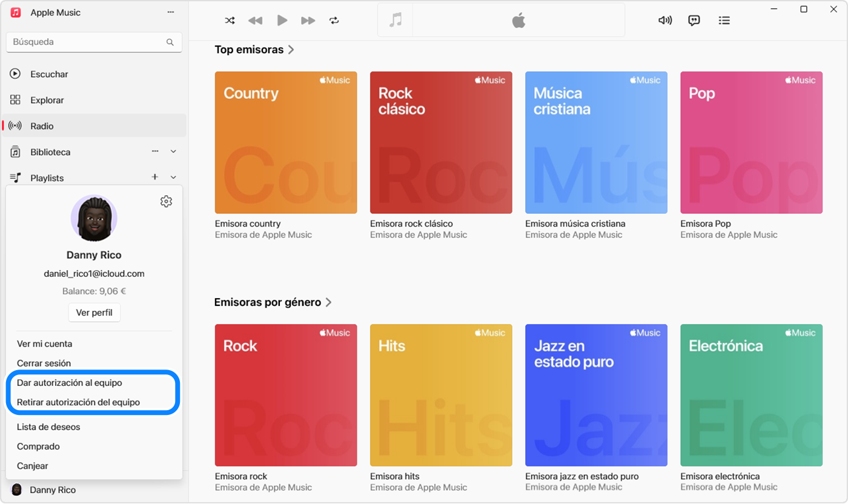
Task: Click the Memoji profile picture in popup
Action: click(94, 218)
